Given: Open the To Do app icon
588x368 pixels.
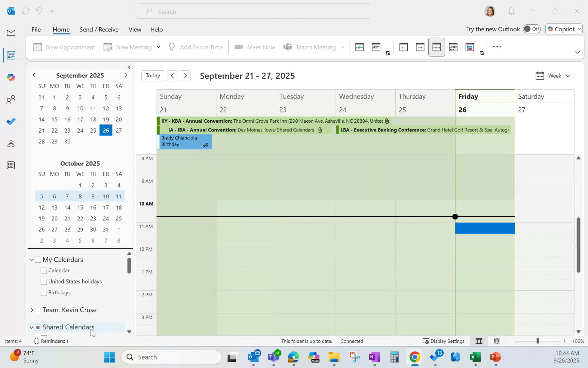Looking at the screenshot, I should (11, 121).
